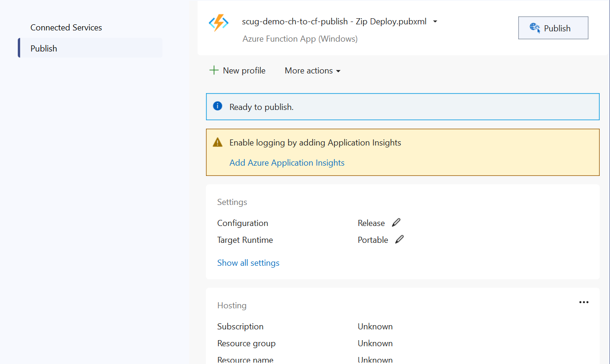Click the Ready to publish status message
This screenshot has height=364, width=610.
click(x=261, y=107)
